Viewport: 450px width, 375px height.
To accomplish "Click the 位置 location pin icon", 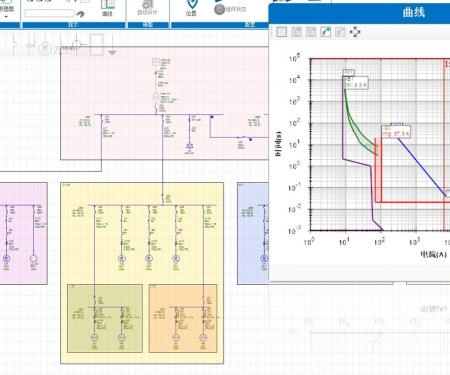I will 191,8.
